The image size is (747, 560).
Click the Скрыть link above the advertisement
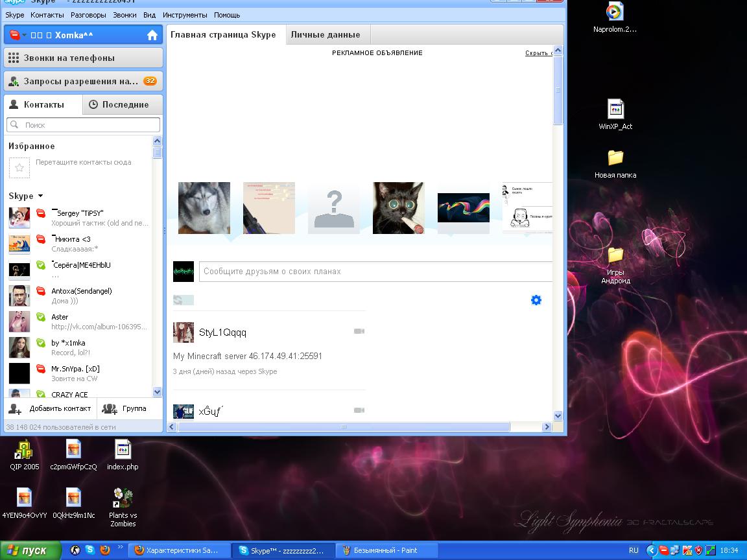pyautogui.click(x=538, y=53)
